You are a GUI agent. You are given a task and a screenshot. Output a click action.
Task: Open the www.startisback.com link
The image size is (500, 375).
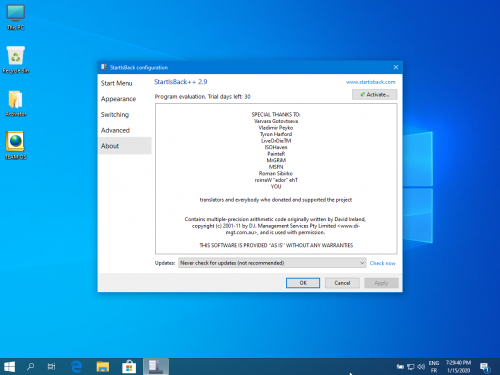[370, 82]
